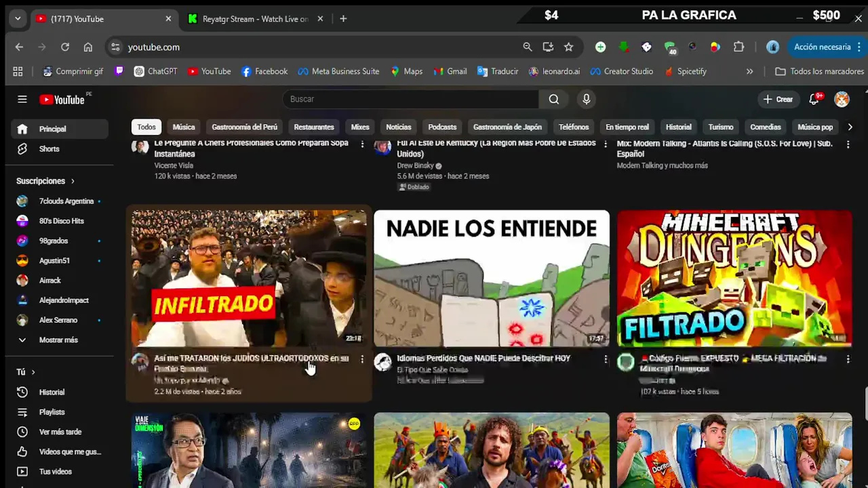The width and height of the screenshot is (868, 488).
Task: Click the search magnifier button
Action: 554,99
